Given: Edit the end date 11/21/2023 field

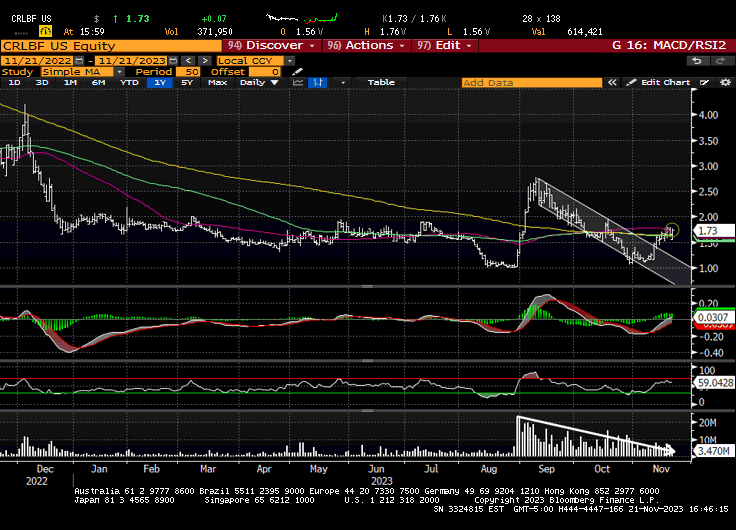Looking at the screenshot, I should click(132, 61).
